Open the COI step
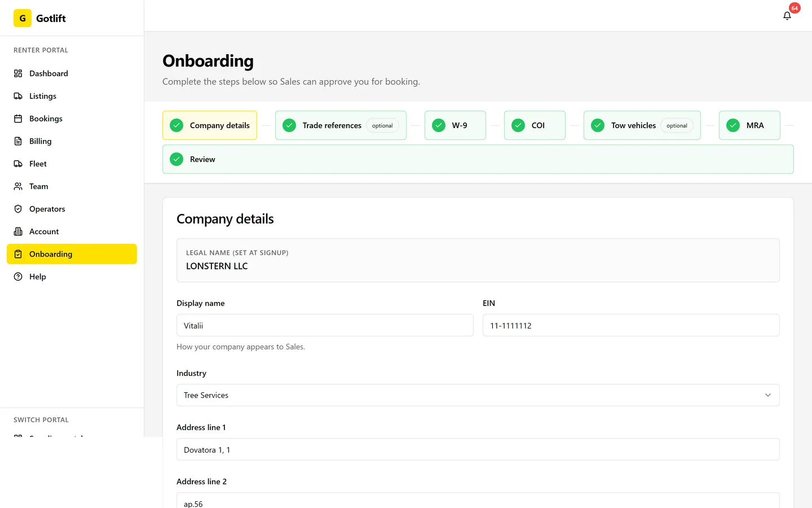 [535, 125]
